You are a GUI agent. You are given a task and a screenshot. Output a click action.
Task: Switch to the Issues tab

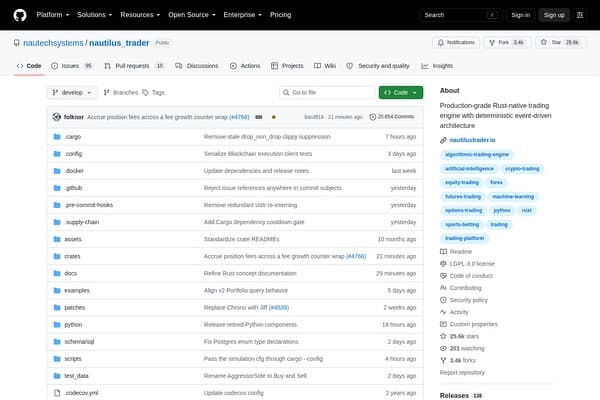pyautogui.click(x=72, y=66)
